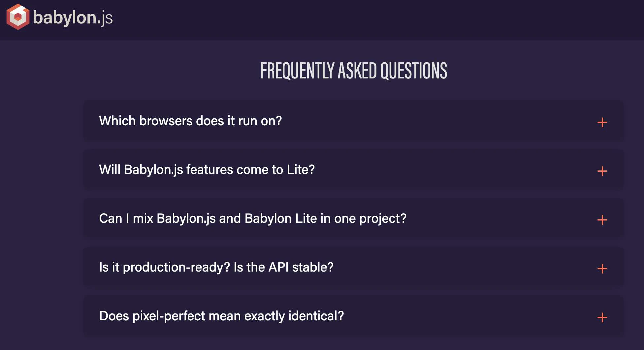The image size is (644, 350).
Task: Expand the 'Which browsers does it run on?' question text
Action: 190,121
